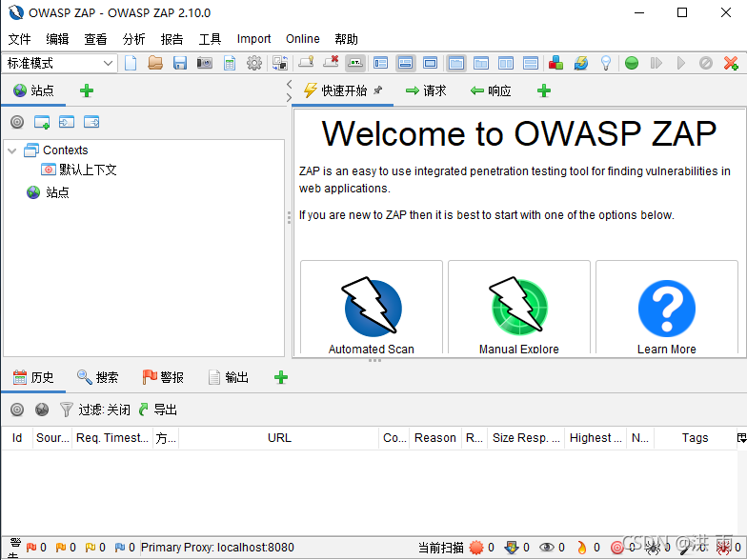Screen dimensions: 747x560
Task: Click right arrow on the pane splitter
Action: pyautogui.click(x=289, y=97)
